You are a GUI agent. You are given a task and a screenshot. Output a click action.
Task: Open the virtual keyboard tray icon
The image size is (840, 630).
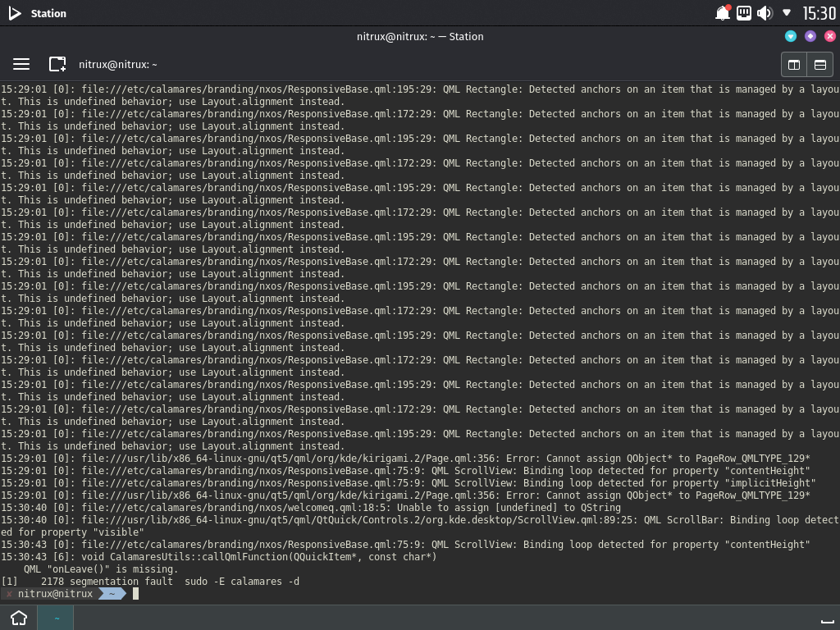pyautogui.click(x=743, y=12)
